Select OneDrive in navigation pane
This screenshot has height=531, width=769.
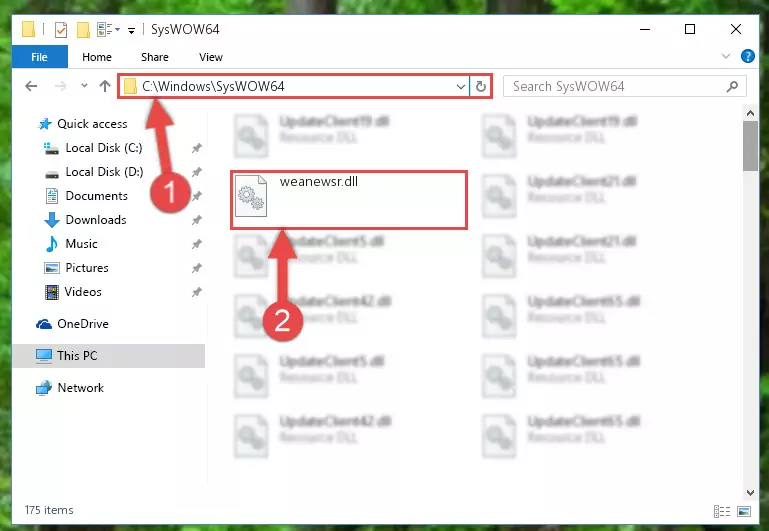[x=82, y=324]
